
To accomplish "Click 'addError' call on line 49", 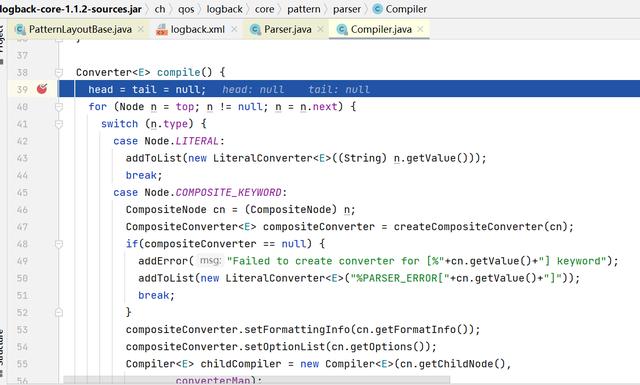I will pyautogui.click(x=163, y=261).
